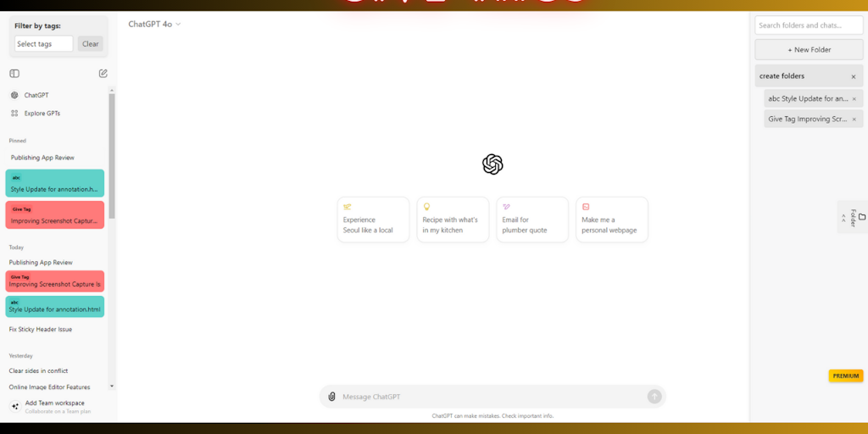
Task: Click the Message ChatGPT input field
Action: tap(492, 397)
